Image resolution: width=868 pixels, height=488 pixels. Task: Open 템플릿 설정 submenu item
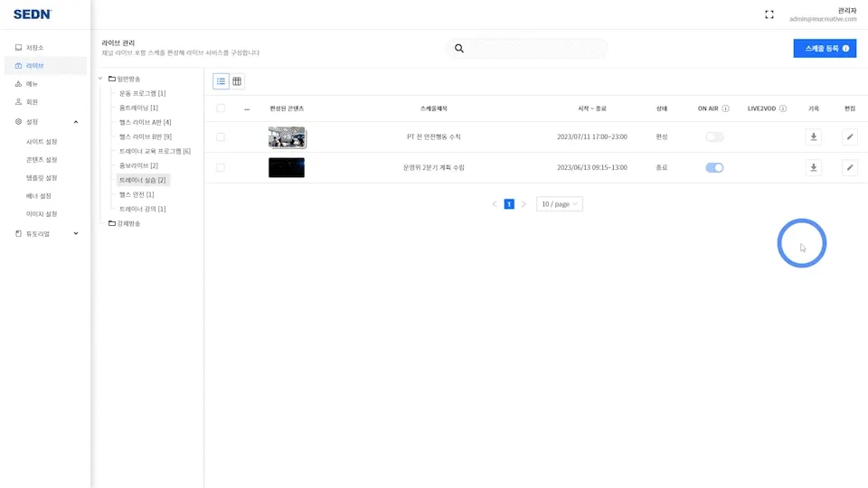pos(42,178)
